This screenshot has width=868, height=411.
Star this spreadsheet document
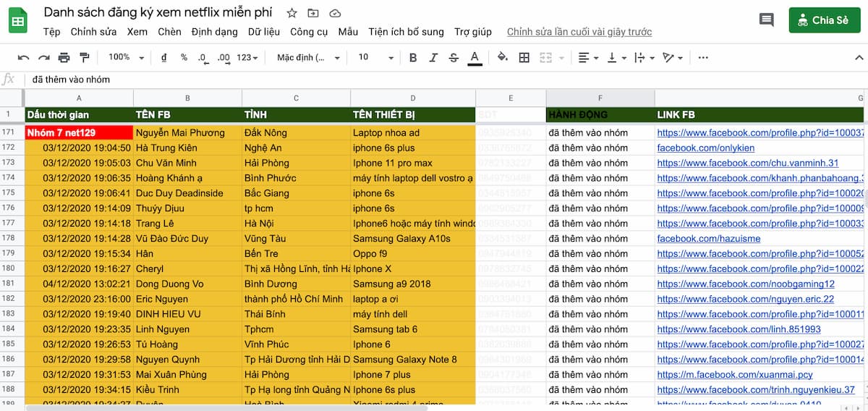[292, 13]
